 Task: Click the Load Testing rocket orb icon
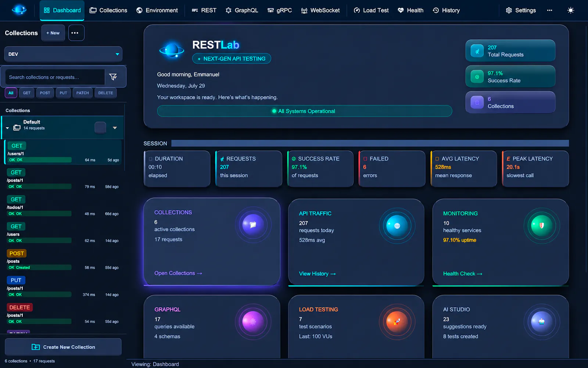[397, 322]
